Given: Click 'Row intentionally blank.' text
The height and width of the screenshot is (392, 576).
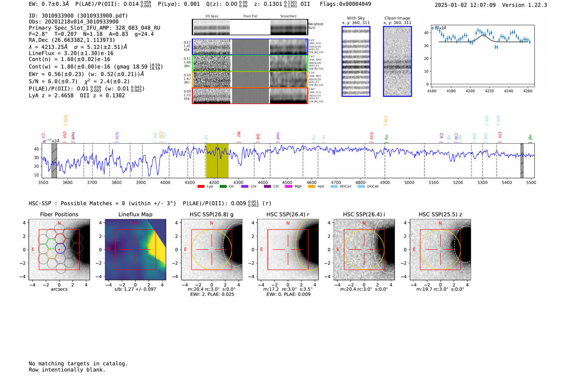Looking at the screenshot, I should (67, 370).
